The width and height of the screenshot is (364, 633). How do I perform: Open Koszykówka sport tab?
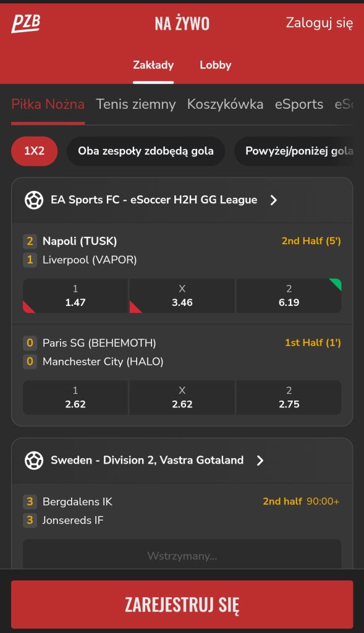[225, 104]
